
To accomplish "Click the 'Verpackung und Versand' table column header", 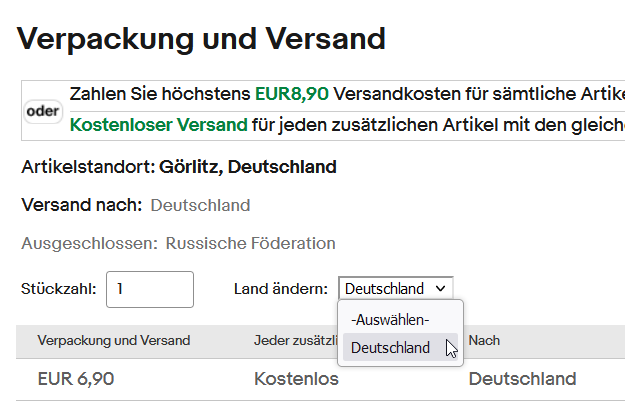I will pos(113,341).
